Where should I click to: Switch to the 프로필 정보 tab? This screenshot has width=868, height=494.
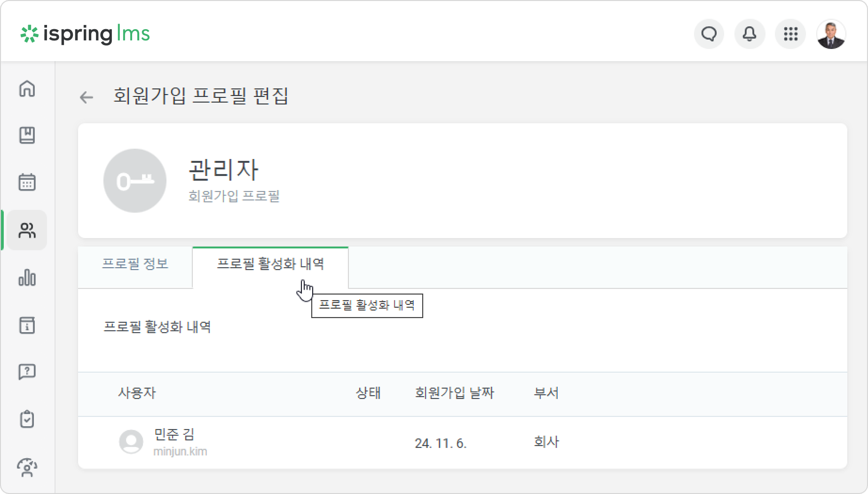pos(135,264)
